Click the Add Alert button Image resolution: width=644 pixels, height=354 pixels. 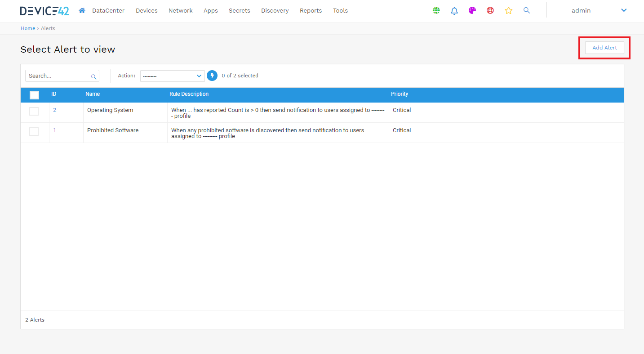coord(604,48)
